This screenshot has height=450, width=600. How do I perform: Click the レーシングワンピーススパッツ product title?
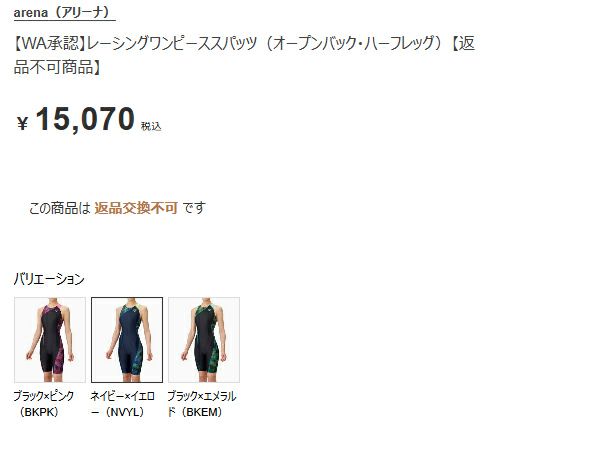point(171,43)
